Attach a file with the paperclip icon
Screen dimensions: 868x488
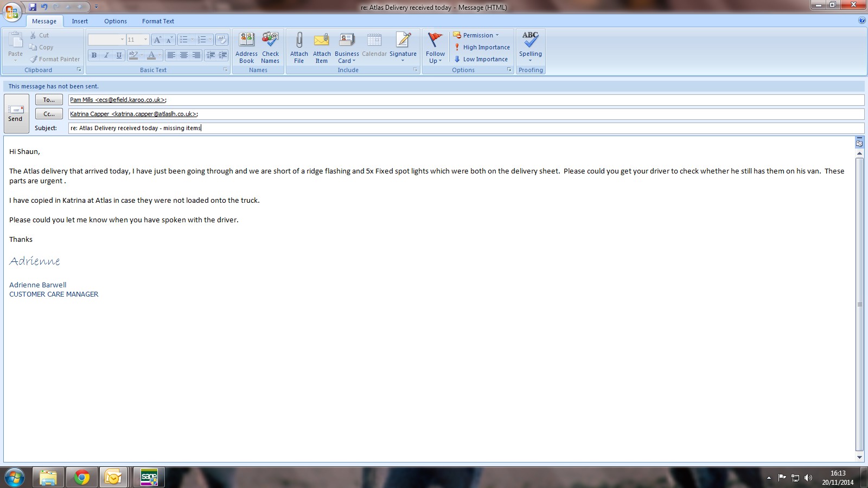(299, 48)
